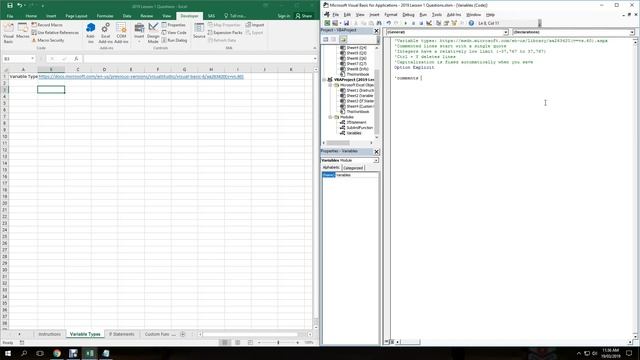The image size is (640, 360).
Task: Undo last action in Excel
Action: pos(19,5)
